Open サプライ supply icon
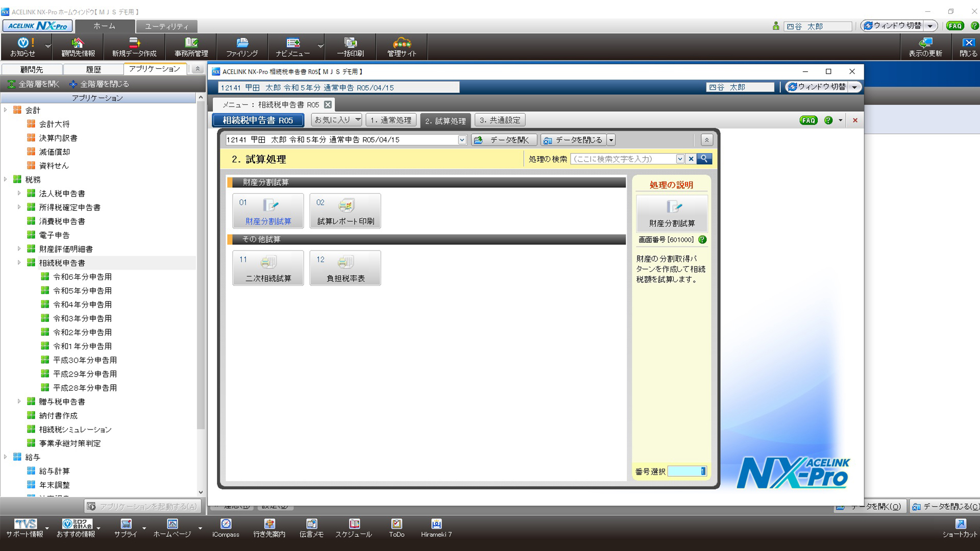The image size is (980, 551). (126, 528)
